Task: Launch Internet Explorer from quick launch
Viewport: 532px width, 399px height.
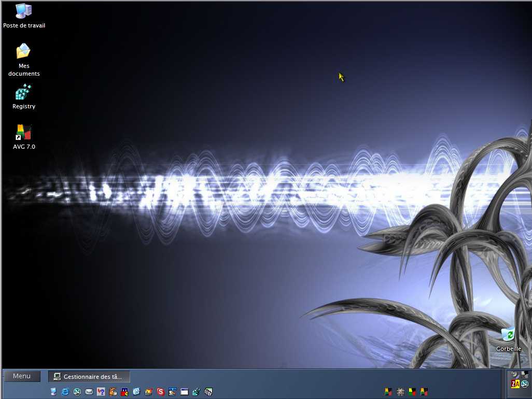Action: 65,392
